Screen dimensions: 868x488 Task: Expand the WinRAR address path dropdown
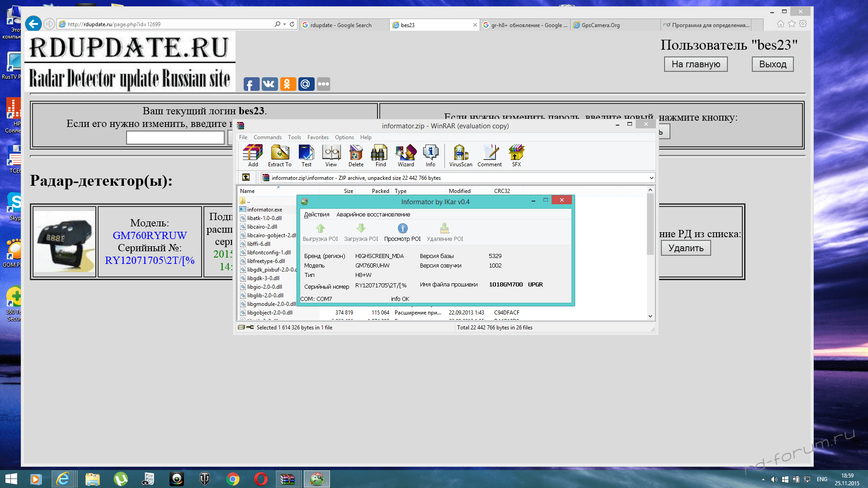click(x=651, y=178)
